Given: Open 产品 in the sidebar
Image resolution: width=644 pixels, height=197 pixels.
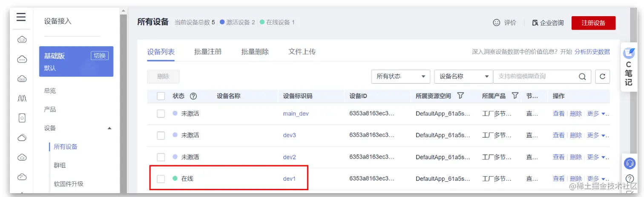Looking at the screenshot, I should tap(50, 110).
